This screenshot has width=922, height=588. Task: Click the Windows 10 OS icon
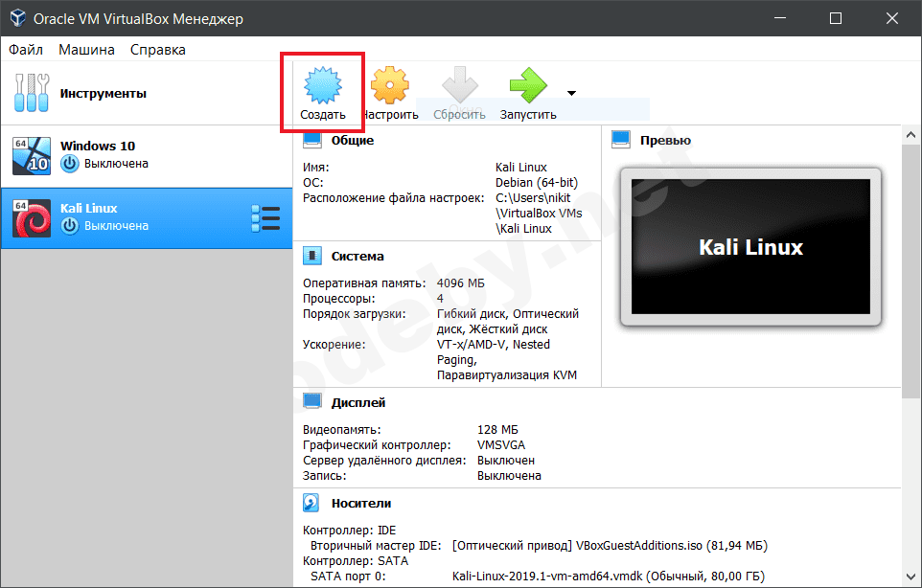tap(32, 156)
